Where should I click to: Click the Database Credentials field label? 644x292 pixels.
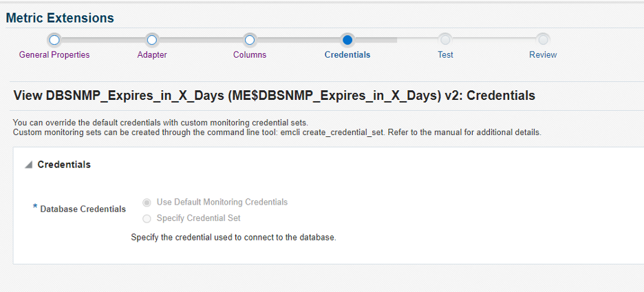tap(83, 209)
